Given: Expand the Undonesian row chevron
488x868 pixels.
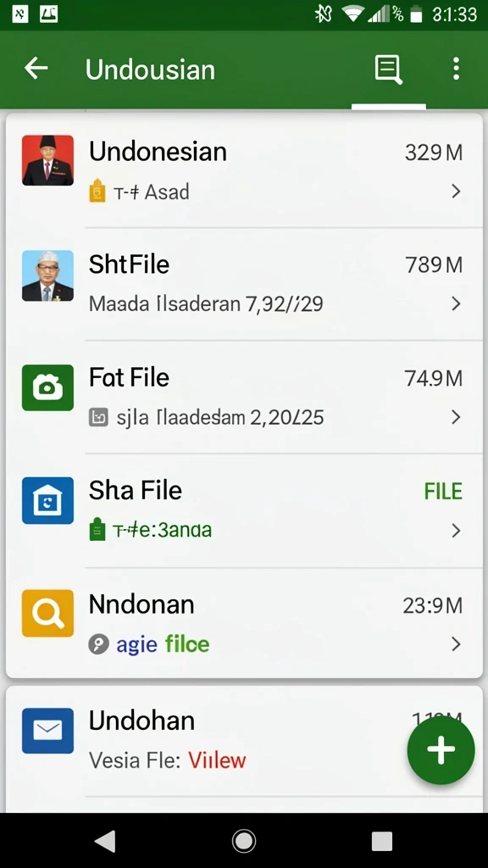Looking at the screenshot, I should click(x=456, y=192).
